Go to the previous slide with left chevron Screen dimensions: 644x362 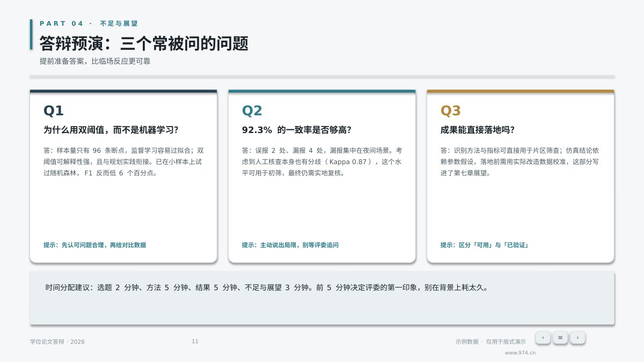[543, 337]
